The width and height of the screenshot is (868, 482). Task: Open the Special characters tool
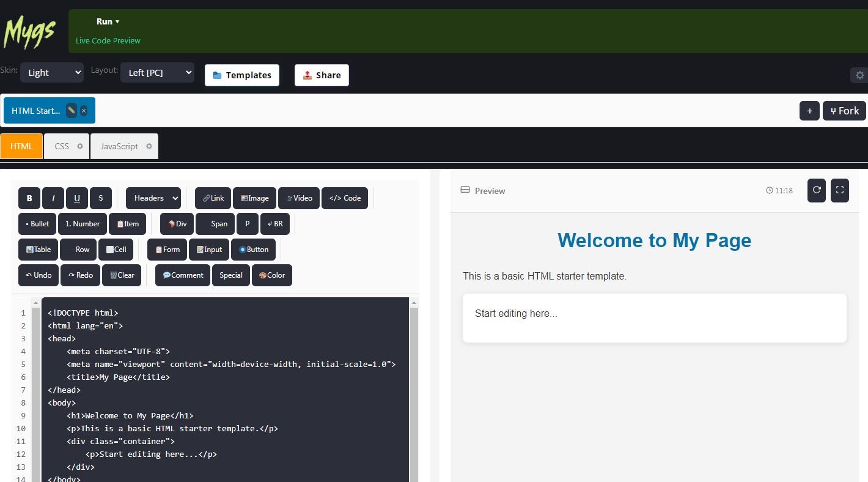(x=230, y=275)
